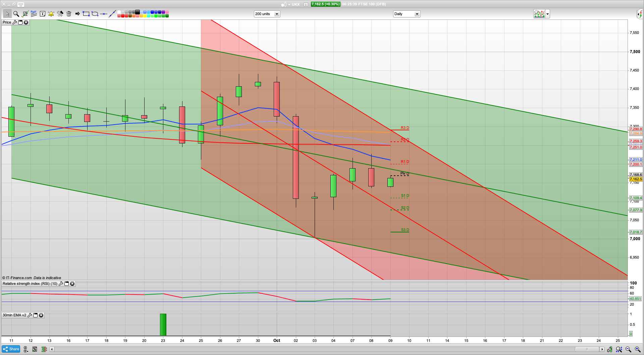Click the Relative strength index (RSI) label

tap(30, 283)
